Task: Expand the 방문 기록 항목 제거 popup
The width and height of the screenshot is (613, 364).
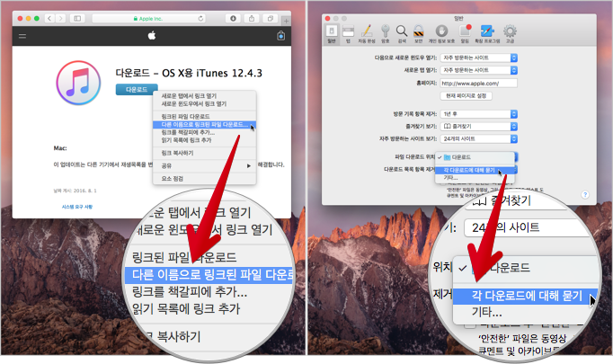Action: click(478, 114)
